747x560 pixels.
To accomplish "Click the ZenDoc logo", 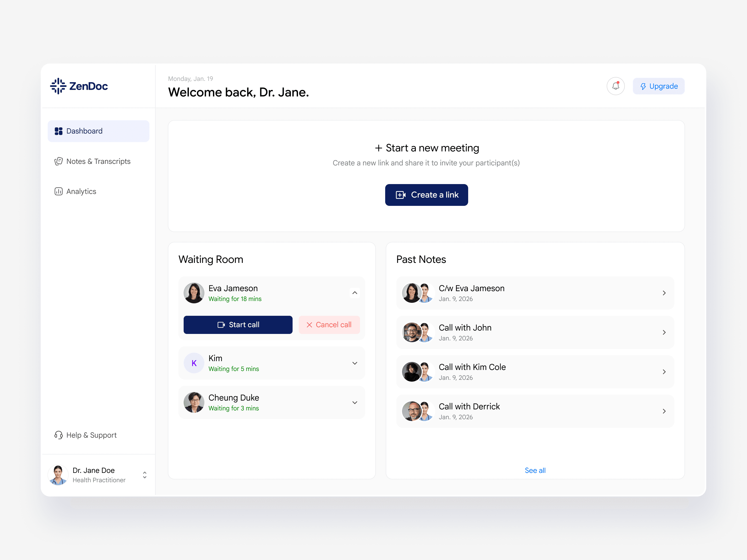I will (x=79, y=86).
